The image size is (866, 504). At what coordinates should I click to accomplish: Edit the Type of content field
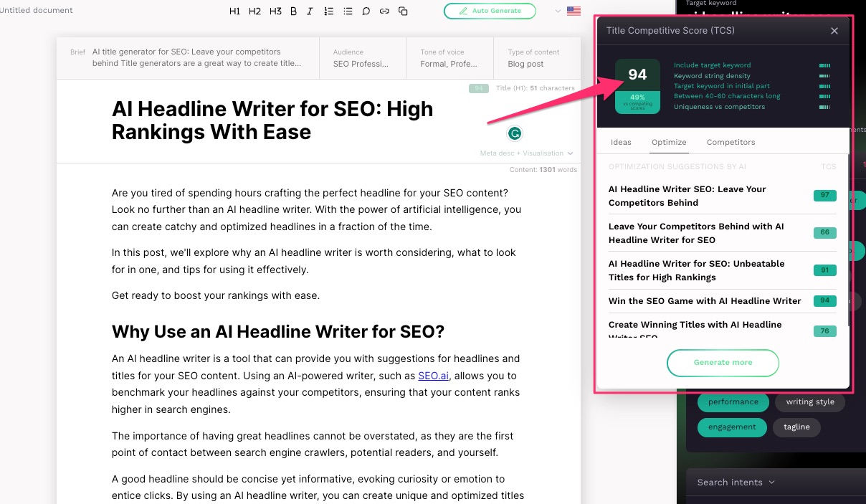pos(537,58)
